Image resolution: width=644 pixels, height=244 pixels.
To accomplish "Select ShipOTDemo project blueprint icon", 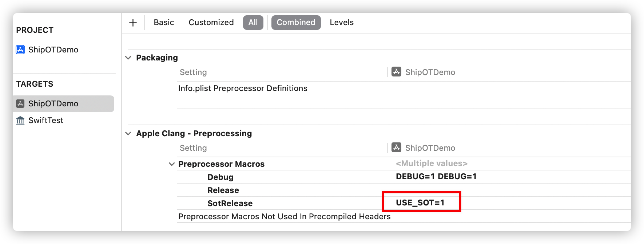I will pos(20,50).
